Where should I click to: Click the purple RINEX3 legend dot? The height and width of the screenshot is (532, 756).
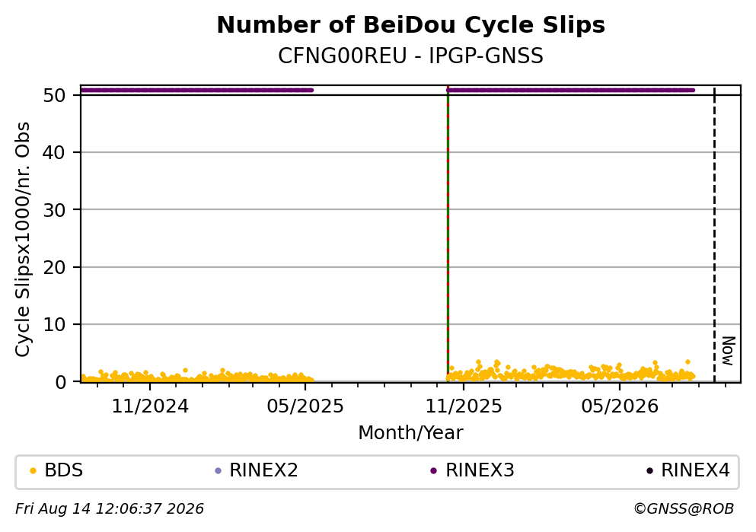[x=433, y=471]
